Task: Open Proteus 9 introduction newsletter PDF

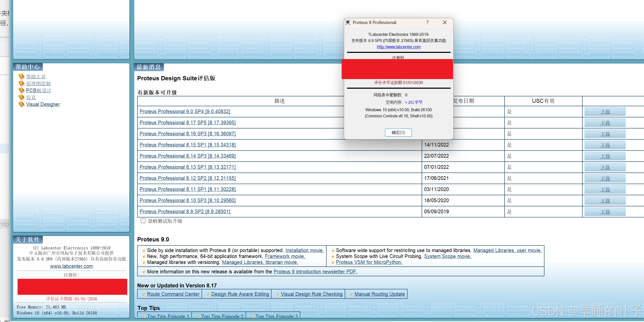Action: point(315,272)
